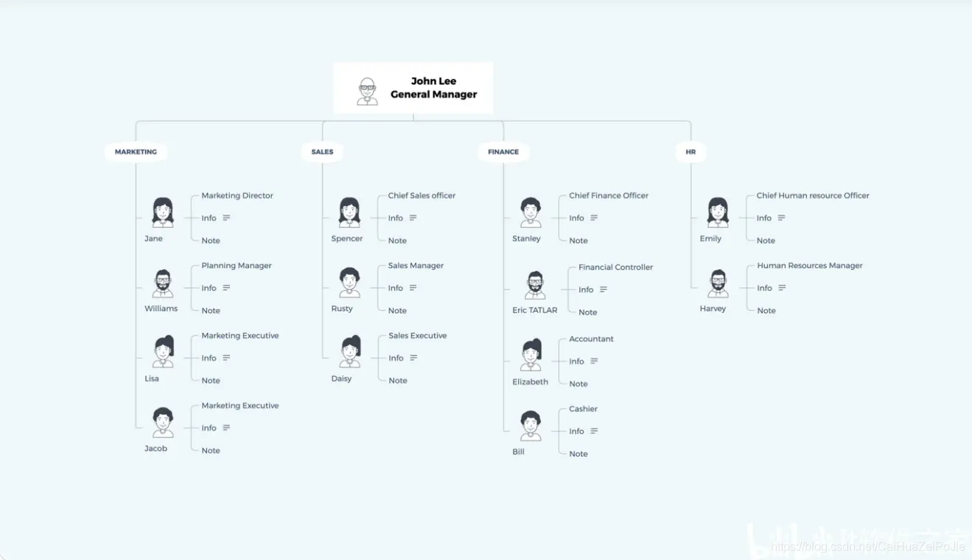Select Williams' avatar icon
The width and height of the screenshot is (972, 560).
point(163,283)
